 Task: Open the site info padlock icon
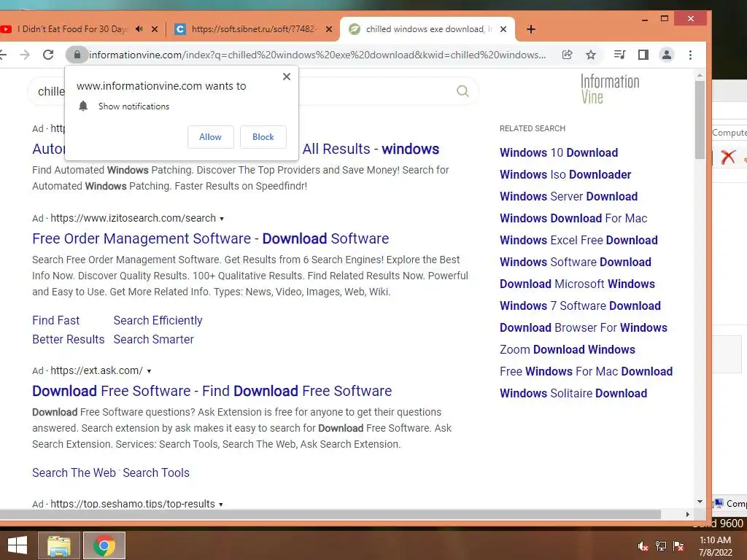[77, 55]
